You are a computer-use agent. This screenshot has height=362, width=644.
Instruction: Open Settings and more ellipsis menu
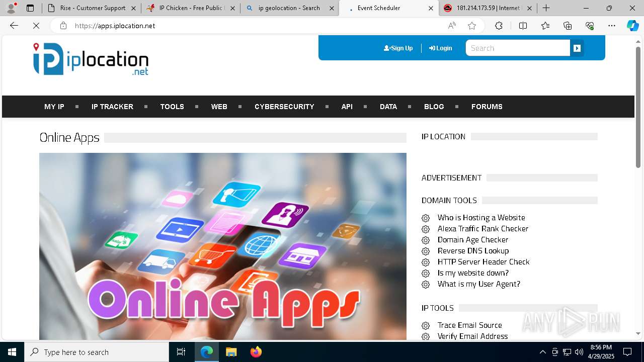[x=612, y=26]
